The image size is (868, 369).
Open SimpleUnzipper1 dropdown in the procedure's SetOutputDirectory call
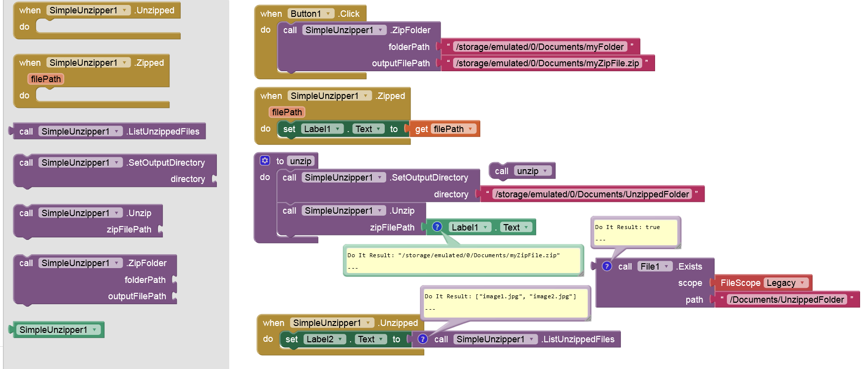344,178
